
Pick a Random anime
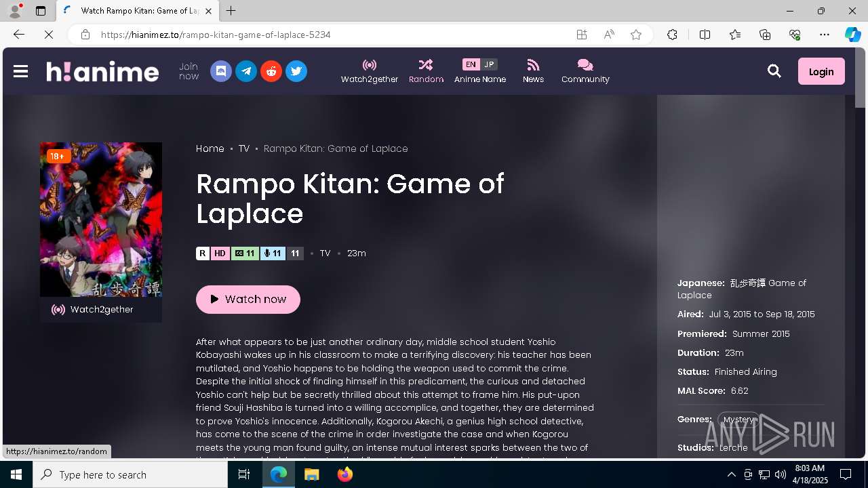426,71
